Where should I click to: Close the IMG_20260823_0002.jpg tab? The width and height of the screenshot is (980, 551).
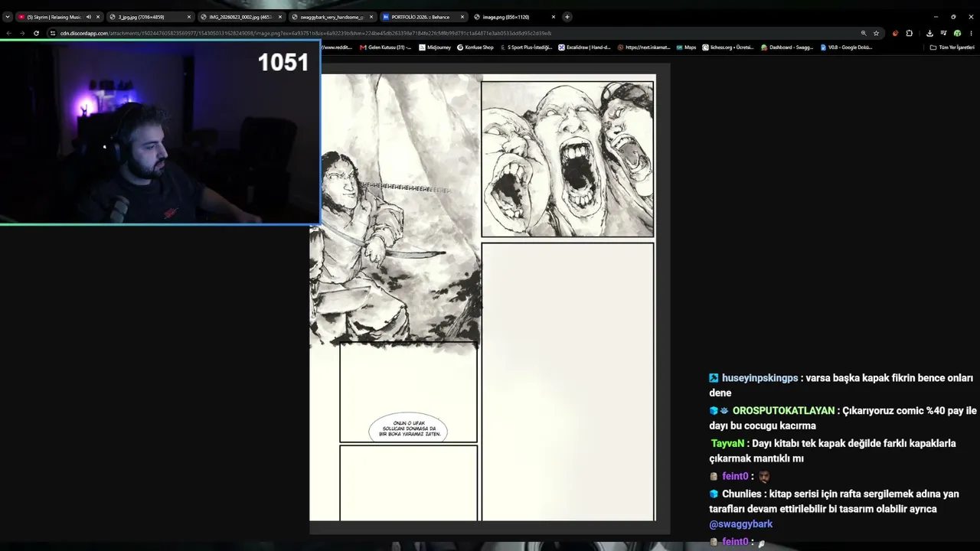(x=280, y=17)
